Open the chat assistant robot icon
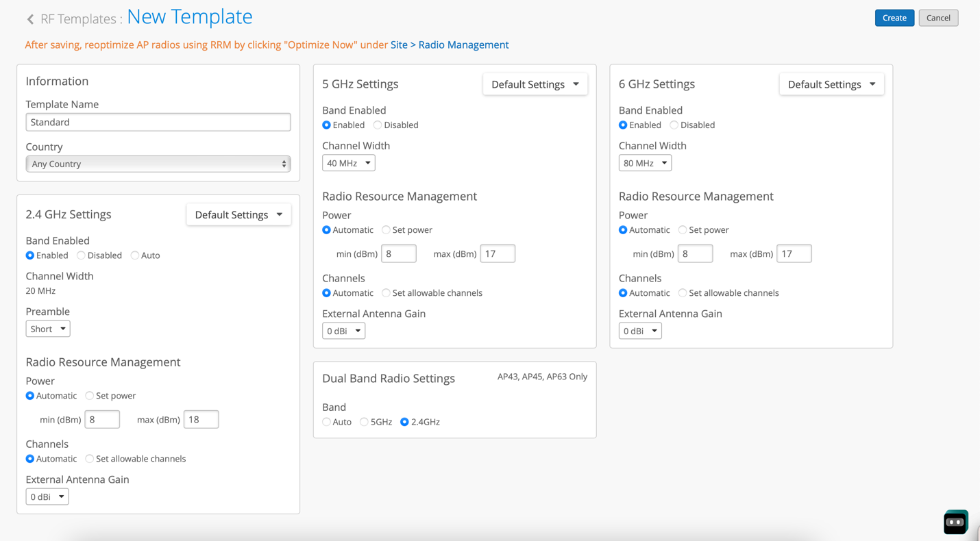The width and height of the screenshot is (980, 541). click(x=955, y=522)
